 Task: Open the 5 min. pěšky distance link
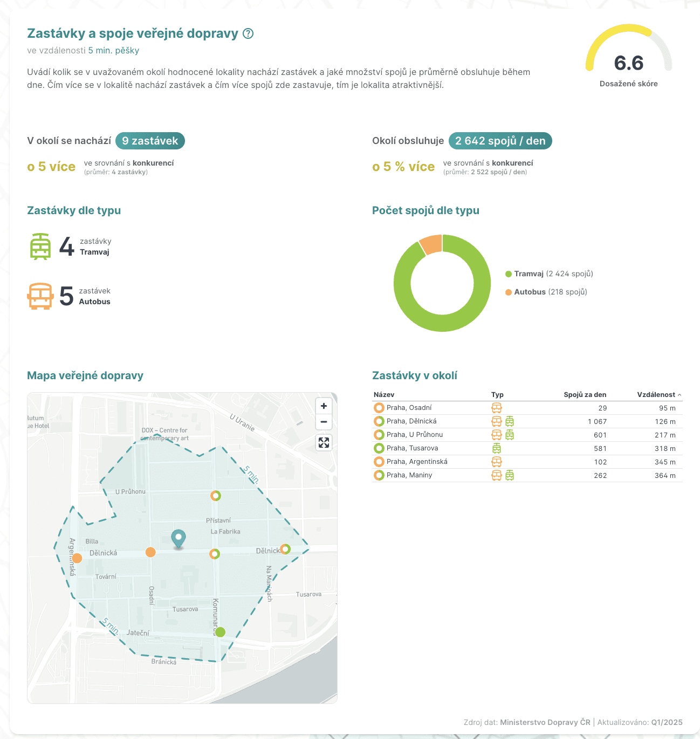point(114,50)
